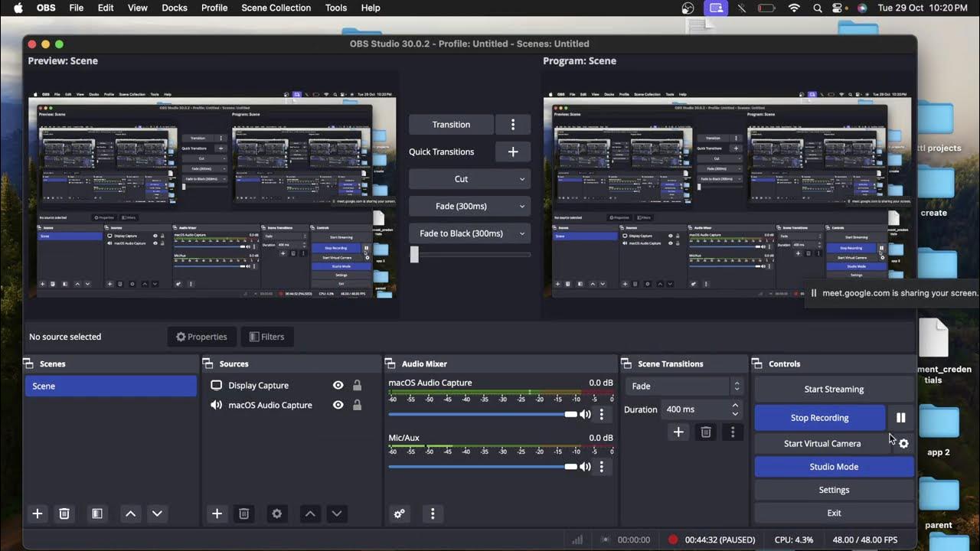Click Start Streaming
Image resolution: width=980 pixels, height=551 pixels.
(834, 390)
